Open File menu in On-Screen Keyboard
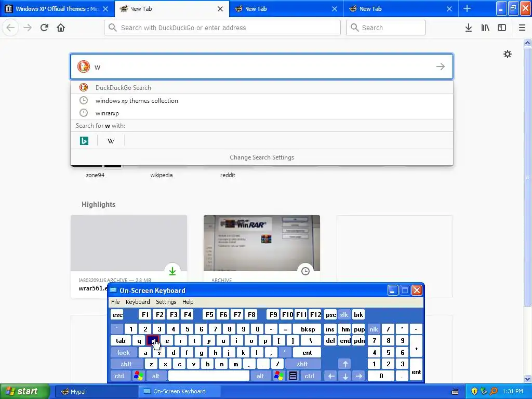This screenshot has width=532, height=399. click(115, 302)
